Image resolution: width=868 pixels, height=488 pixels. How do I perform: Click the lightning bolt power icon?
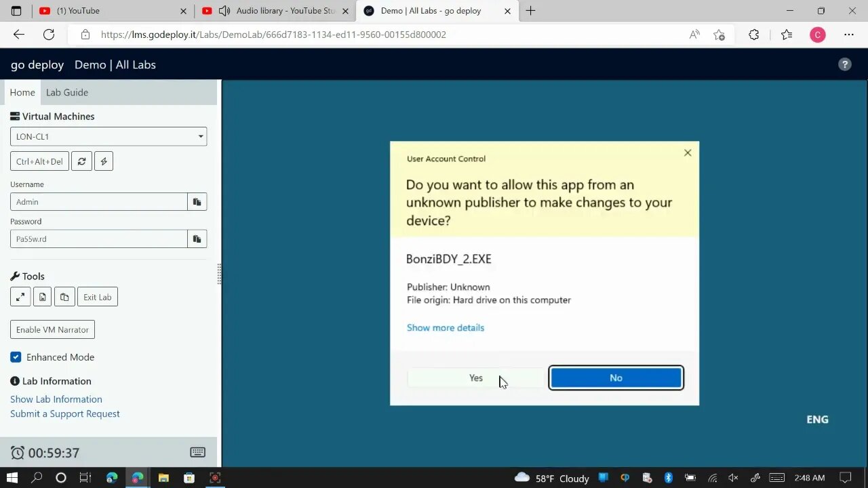tap(104, 161)
